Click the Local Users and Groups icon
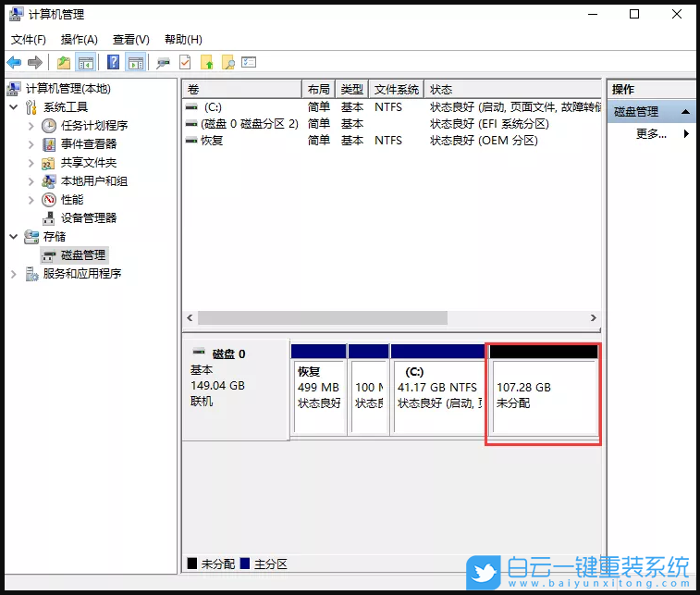This screenshot has height=595, width=700. 48,181
